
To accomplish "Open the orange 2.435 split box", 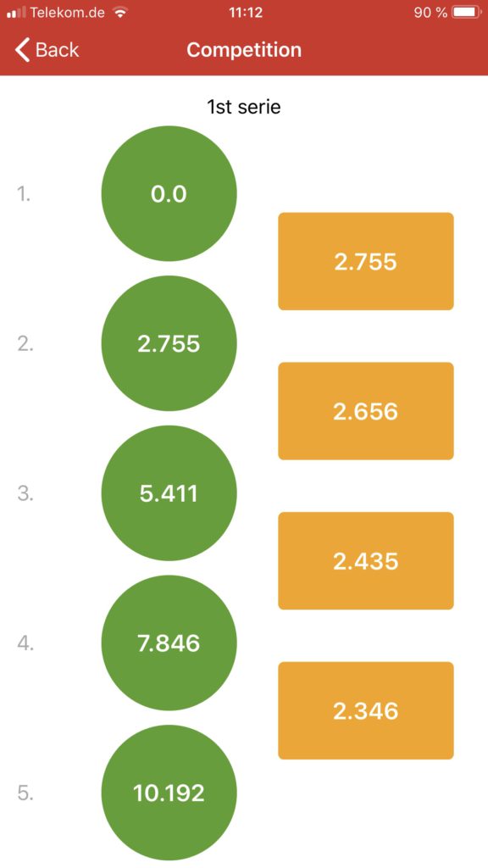I will click(x=366, y=561).
